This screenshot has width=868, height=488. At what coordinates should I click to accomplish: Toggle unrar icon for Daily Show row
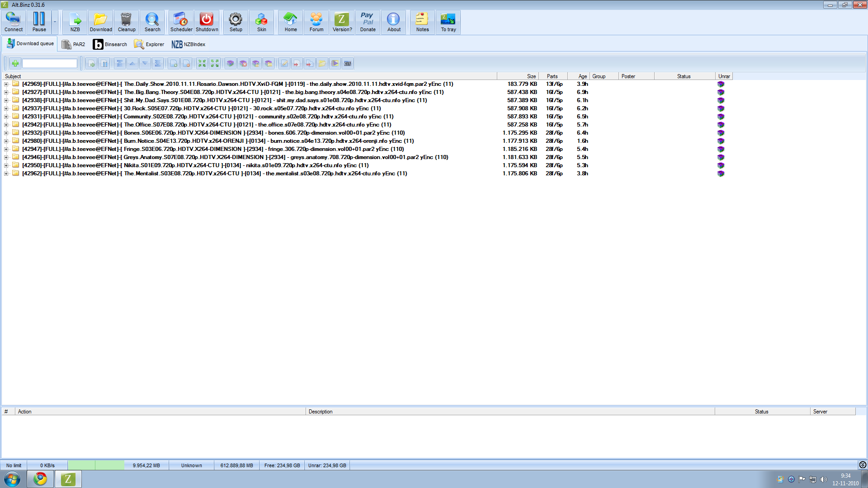pyautogui.click(x=721, y=84)
